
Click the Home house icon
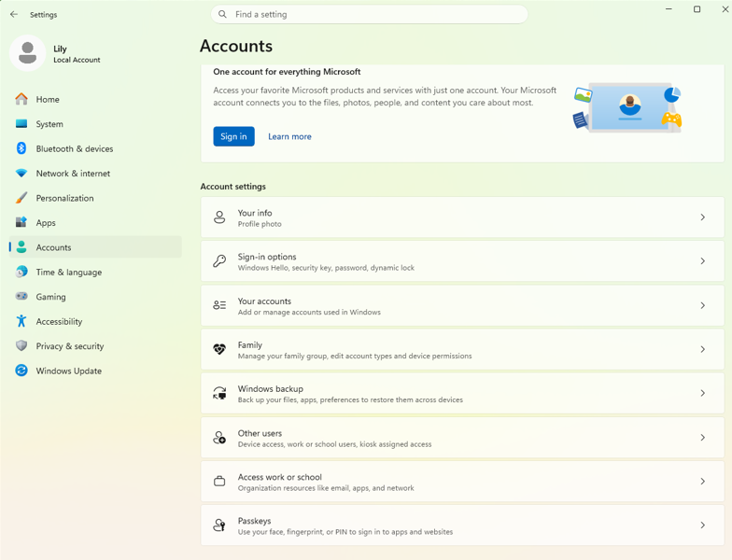(21, 99)
